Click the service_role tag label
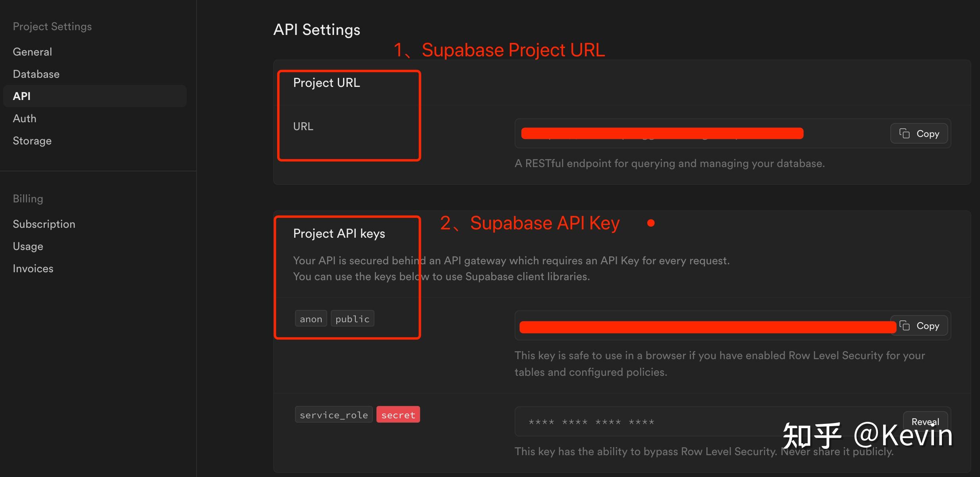The height and width of the screenshot is (477, 980). (334, 415)
